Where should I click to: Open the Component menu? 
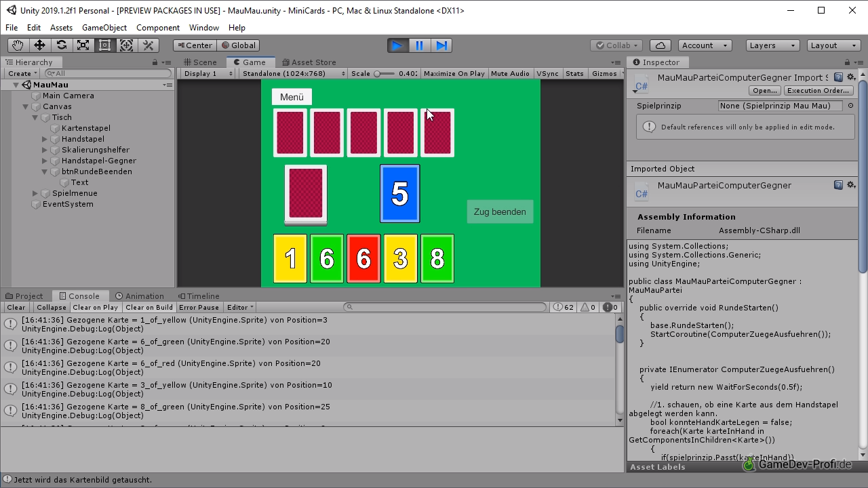pos(158,28)
